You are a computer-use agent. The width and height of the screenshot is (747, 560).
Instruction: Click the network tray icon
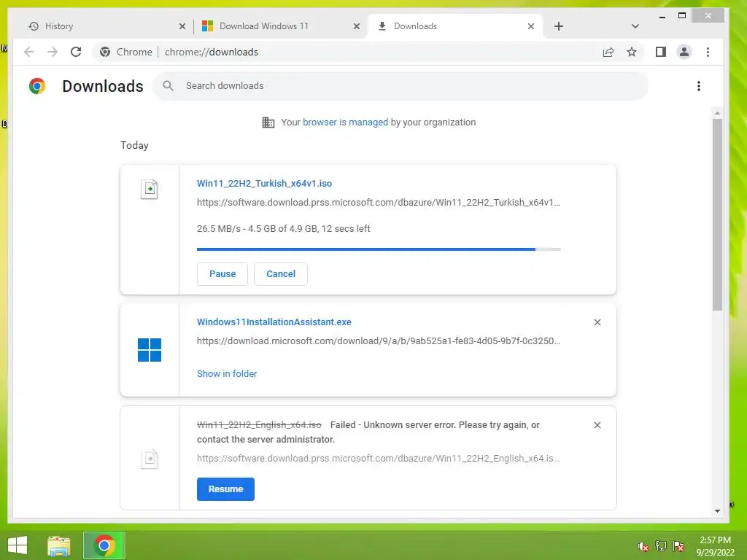click(661, 546)
